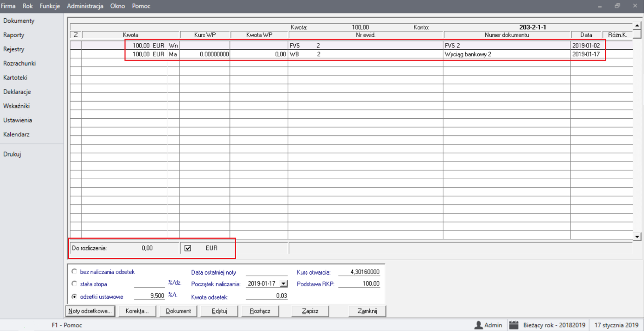Viewport: 644px width, 331px height.
Task: Click the stała stopa rate input field
Action: coord(150,284)
